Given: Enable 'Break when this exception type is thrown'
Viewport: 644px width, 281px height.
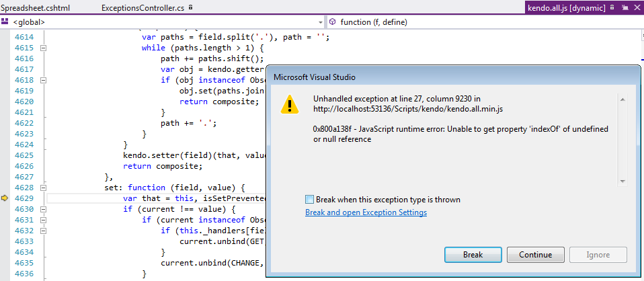Looking at the screenshot, I should 310,200.
